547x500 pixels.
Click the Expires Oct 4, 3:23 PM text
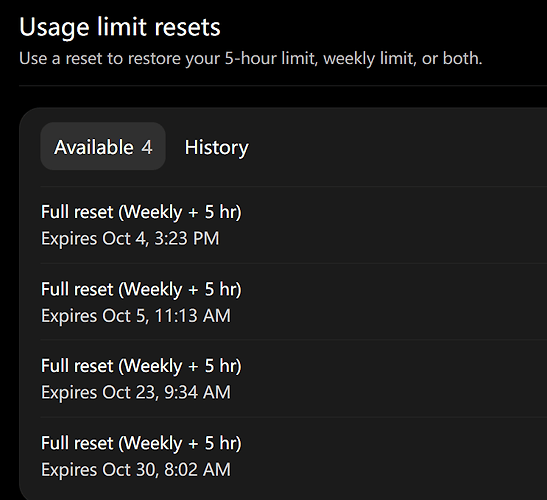point(130,239)
